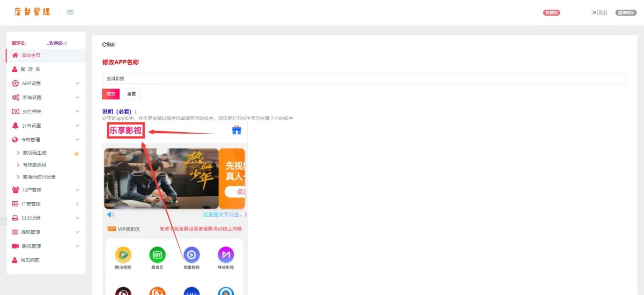This screenshot has width=644, height=295.
Task: Click the 后台管理 logo
Action: coord(32,12)
